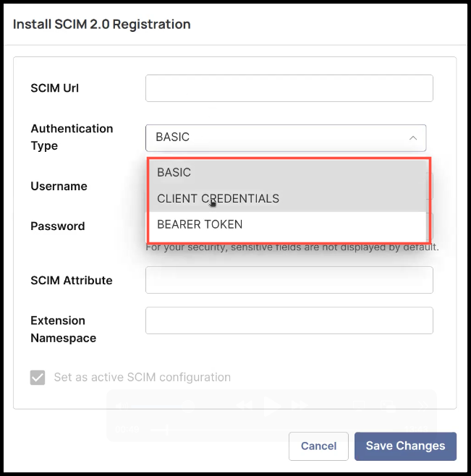
Task: Collapse the dropdown using the chevron arrow
Action: coord(413,137)
